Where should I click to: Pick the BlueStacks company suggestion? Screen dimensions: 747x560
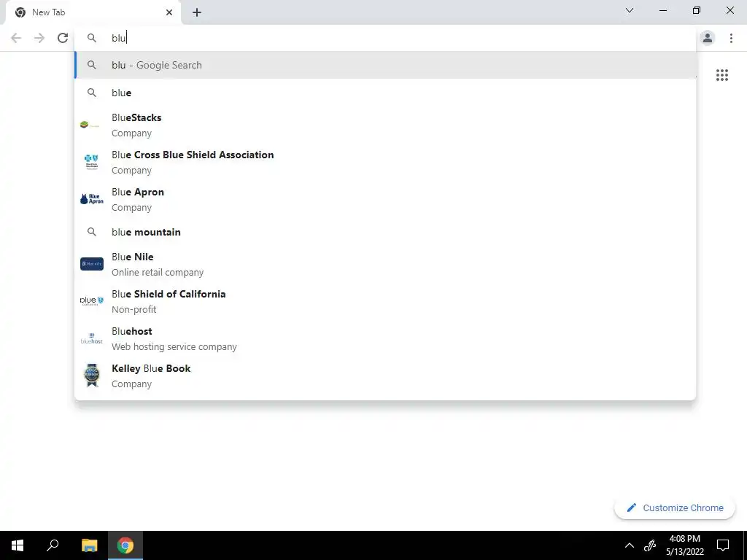(385, 125)
